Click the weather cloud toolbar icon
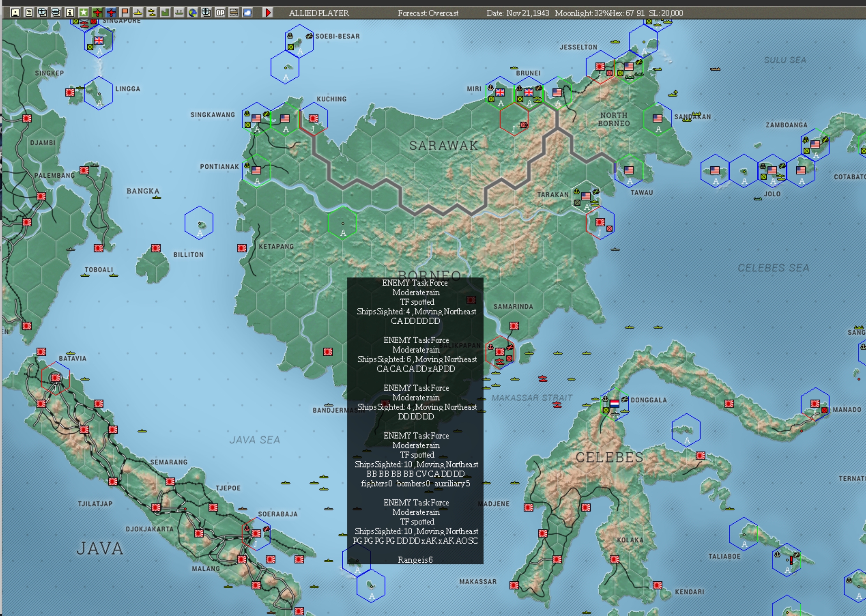This screenshot has width=866, height=616. click(x=247, y=12)
